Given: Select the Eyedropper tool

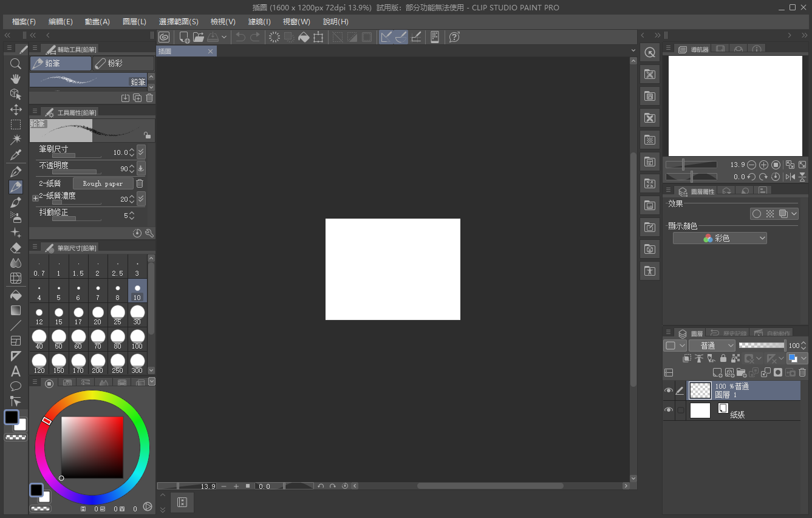Looking at the screenshot, I should point(16,155).
